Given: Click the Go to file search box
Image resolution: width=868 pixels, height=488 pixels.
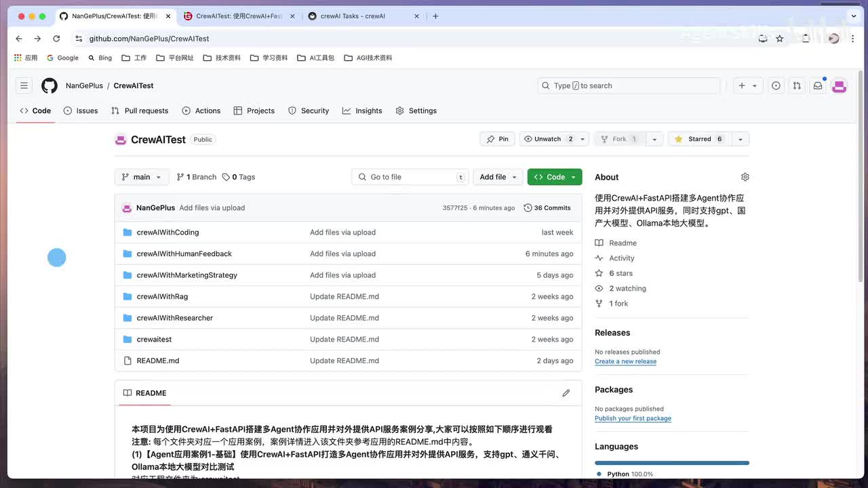Looking at the screenshot, I should point(410,177).
